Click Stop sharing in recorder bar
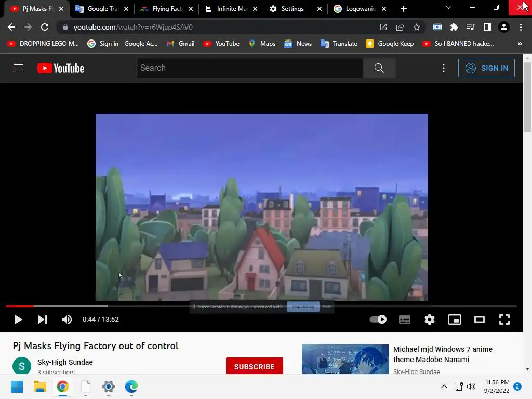532x399 pixels. pos(303,307)
